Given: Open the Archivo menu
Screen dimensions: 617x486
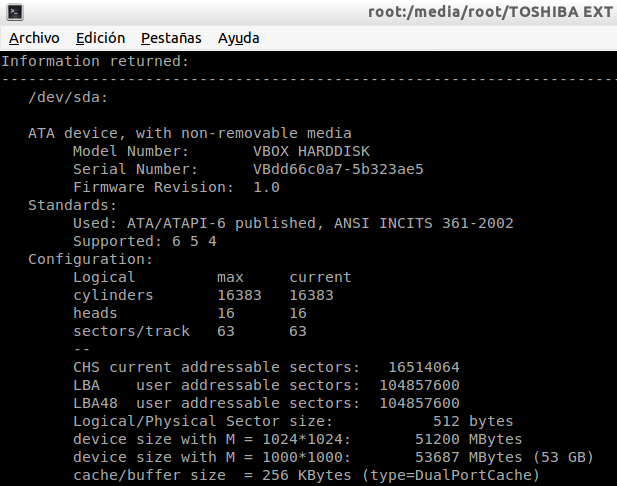Looking at the screenshot, I should tap(34, 38).
